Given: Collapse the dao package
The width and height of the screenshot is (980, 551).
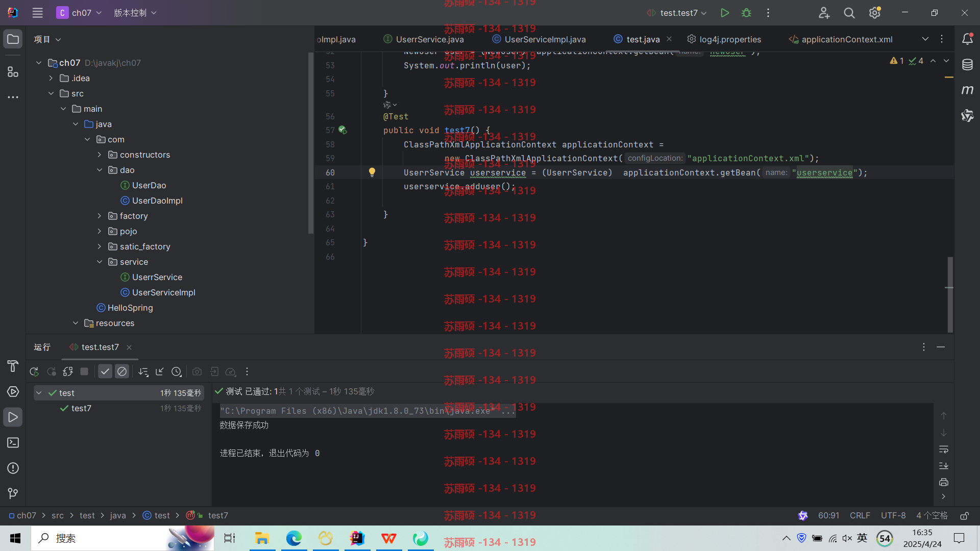Looking at the screenshot, I should click(100, 170).
